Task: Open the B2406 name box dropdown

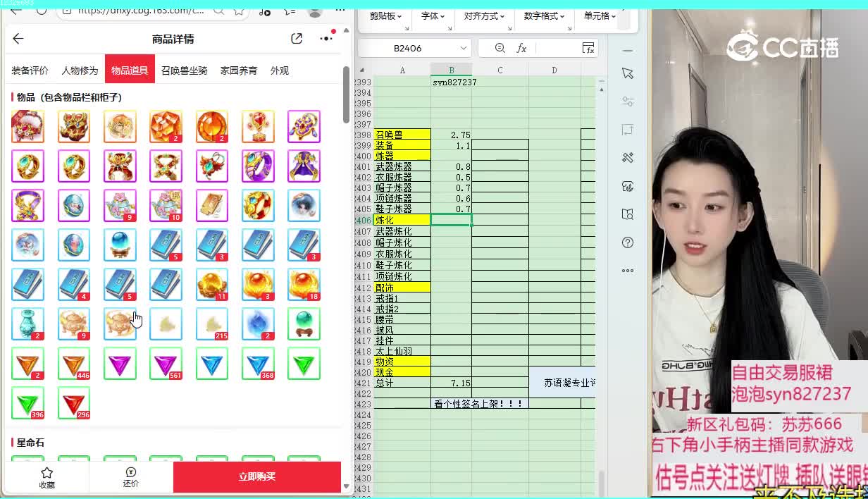Action: pos(463,48)
